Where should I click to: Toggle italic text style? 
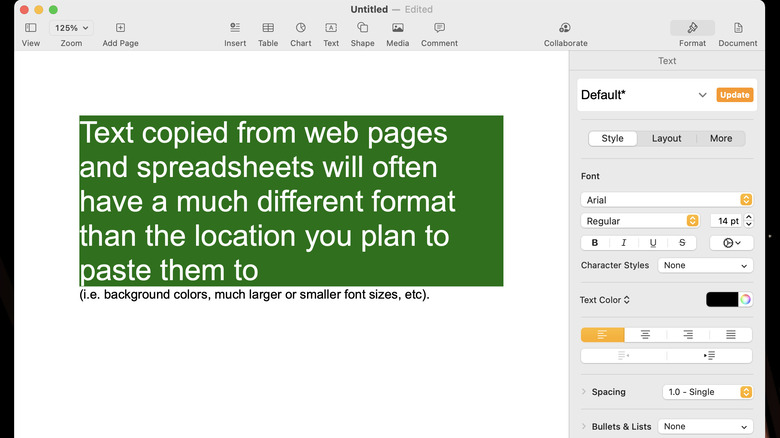(x=624, y=243)
